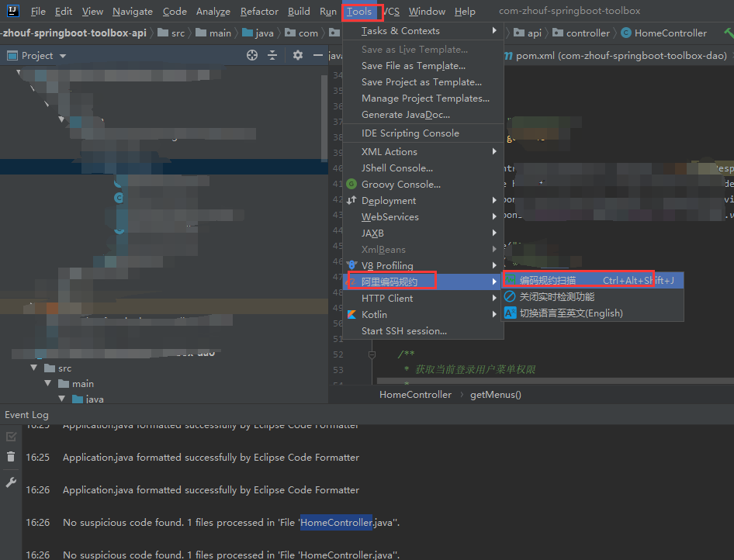Expand XML Actions submenu arrow
Image resolution: width=734 pixels, height=560 pixels.
click(x=495, y=151)
